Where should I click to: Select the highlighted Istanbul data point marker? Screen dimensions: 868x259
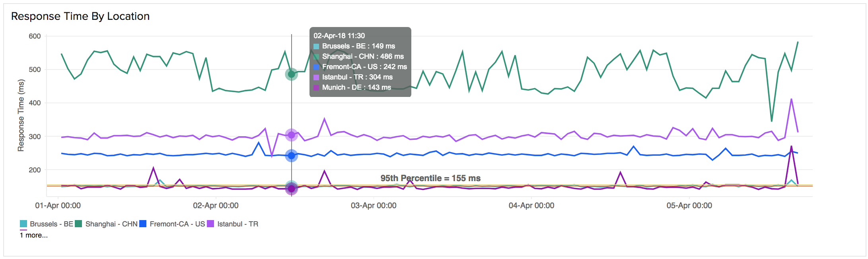(292, 135)
